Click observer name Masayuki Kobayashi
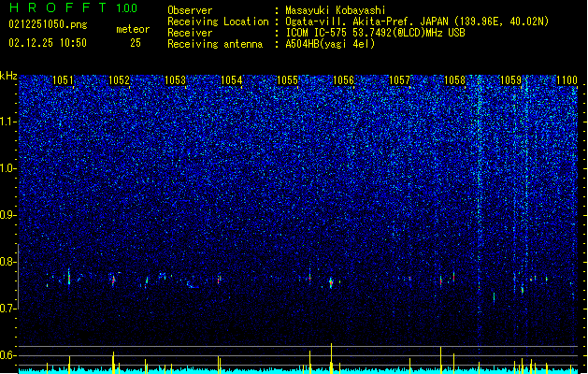The width and height of the screenshot is (588, 374). tap(336, 10)
